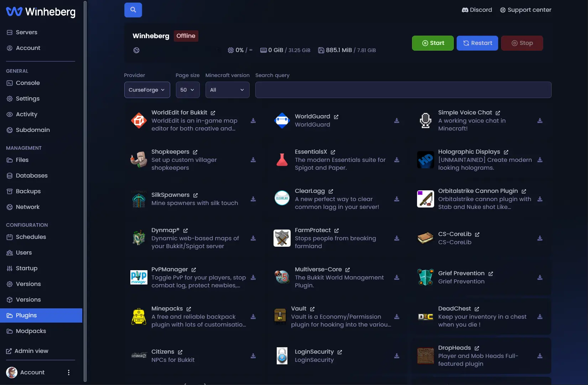Viewport: 588px width, 385px height.
Task: Download the Grief Prevention plugin
Action: coord(540,277)
